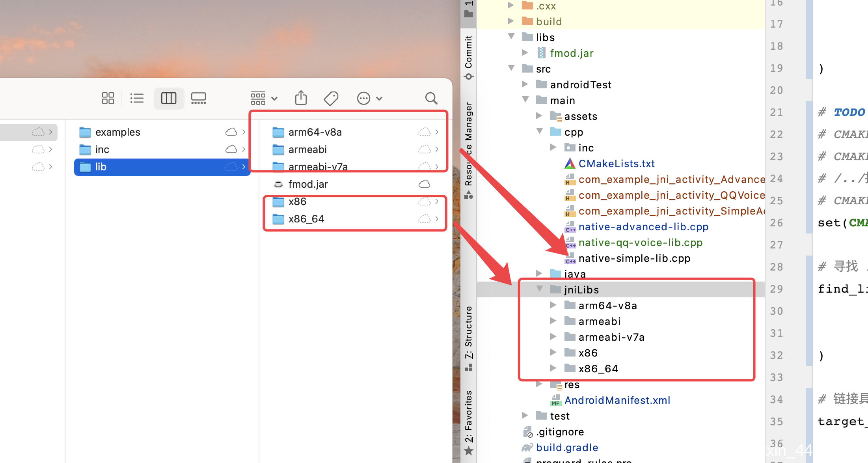Open Finder search magnifier
The height and width of the screenshot is (463, 868).
[x=431, y=98]
